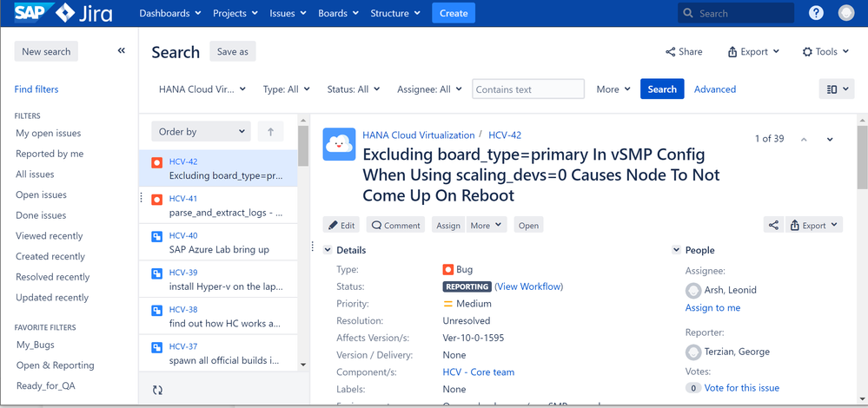
Task: Reverse sort order with up arrow
Action: coord(271,132)
